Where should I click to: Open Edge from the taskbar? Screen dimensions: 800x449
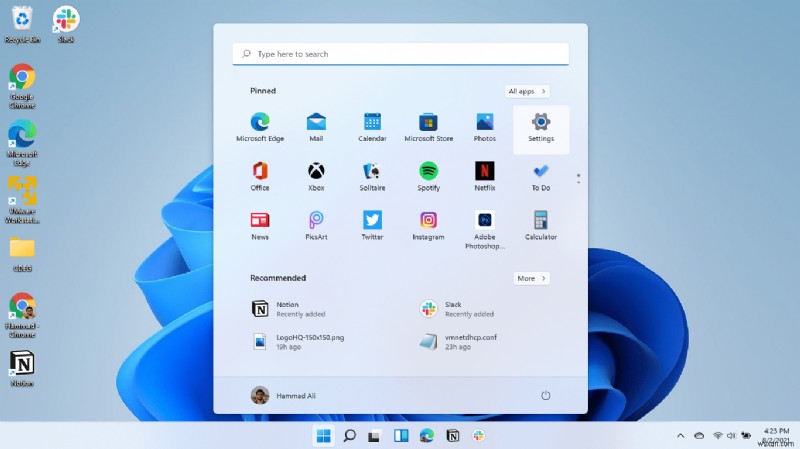pyautogui.click(x=427, y=436)
